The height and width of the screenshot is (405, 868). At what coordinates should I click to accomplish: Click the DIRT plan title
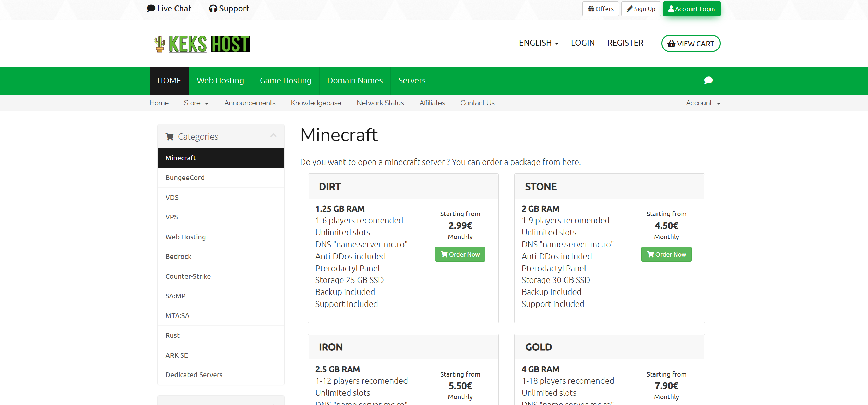click(330, 187)
